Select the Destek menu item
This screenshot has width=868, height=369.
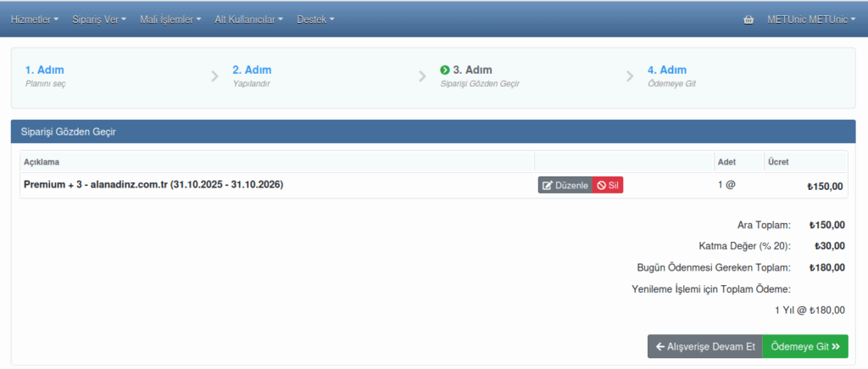(x=315, y=20)
